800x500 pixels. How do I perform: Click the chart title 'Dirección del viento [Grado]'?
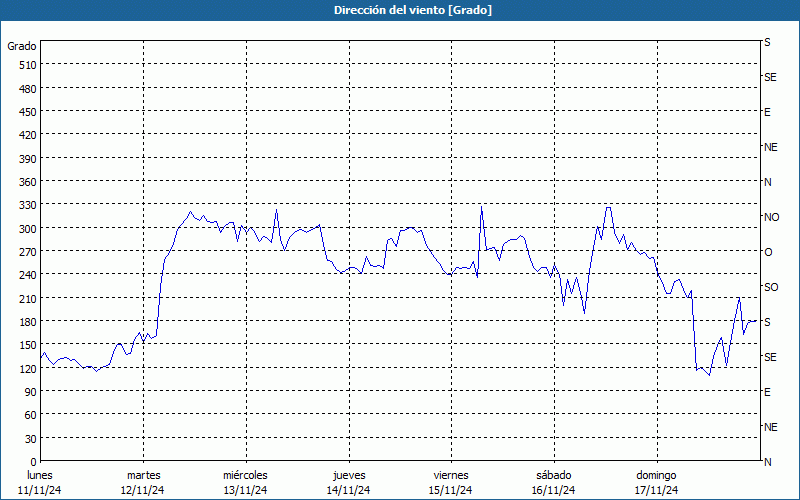(x=413, y=10)
